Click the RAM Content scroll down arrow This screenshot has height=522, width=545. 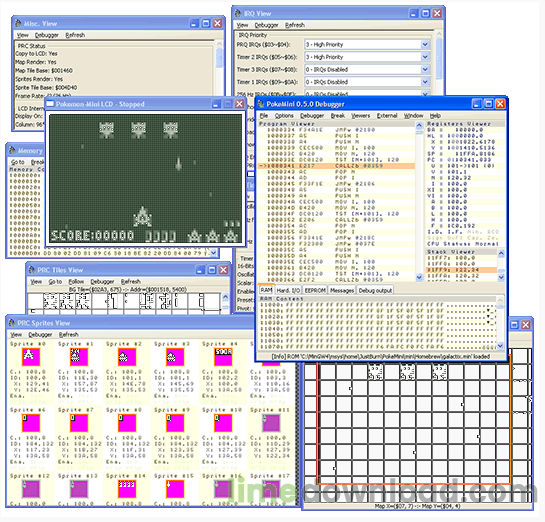500,346
